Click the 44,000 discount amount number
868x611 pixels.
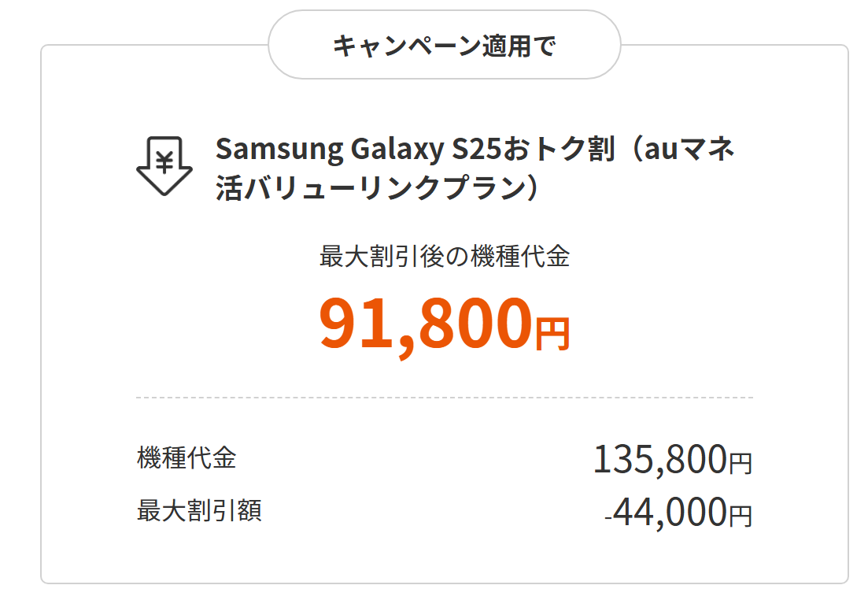(x=670, y=513)
